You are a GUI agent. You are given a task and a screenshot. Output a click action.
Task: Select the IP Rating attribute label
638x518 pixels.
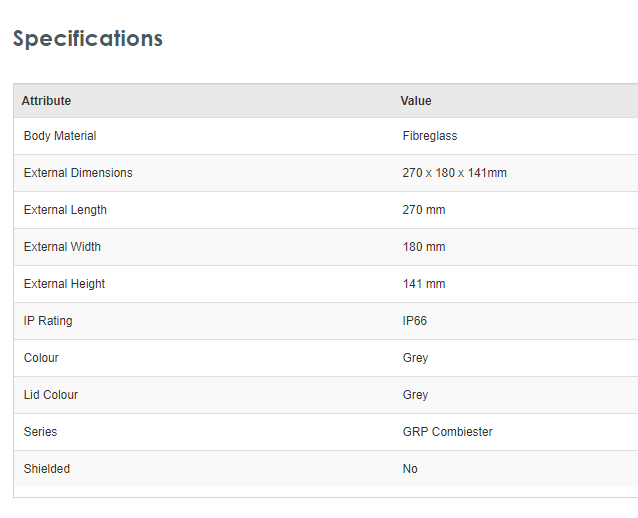(x=48, y=321)
